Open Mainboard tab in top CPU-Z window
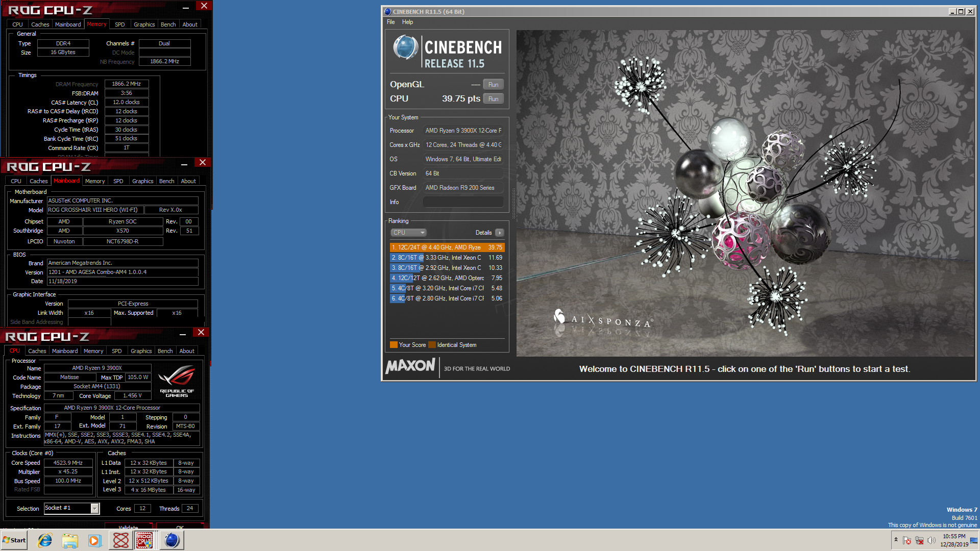 pos(68,24)
